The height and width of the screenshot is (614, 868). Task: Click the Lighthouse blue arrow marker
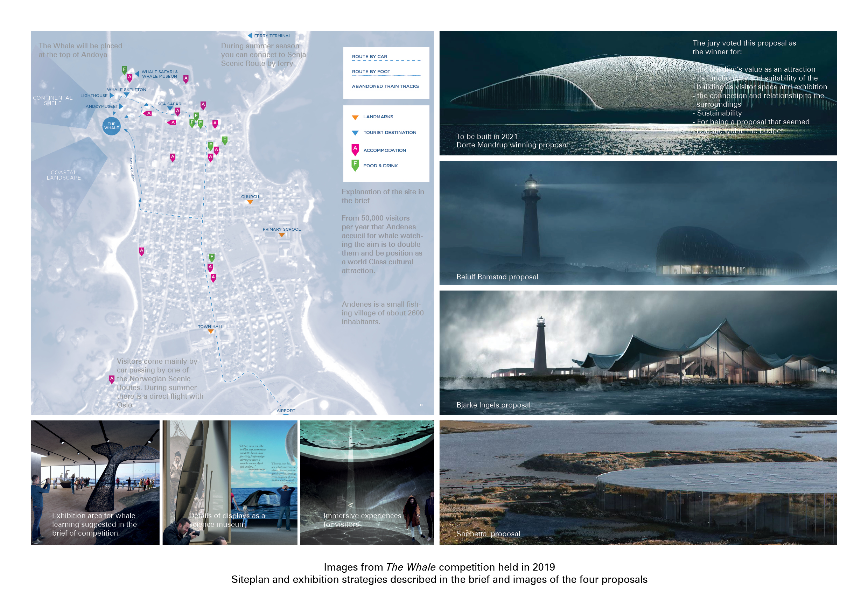coord(112,96)
